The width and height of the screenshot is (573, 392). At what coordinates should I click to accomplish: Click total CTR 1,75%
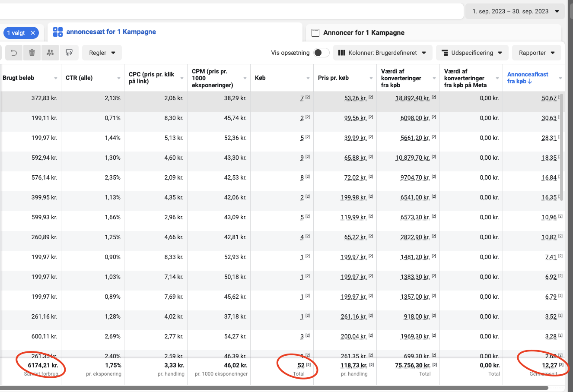coord(113,365)
